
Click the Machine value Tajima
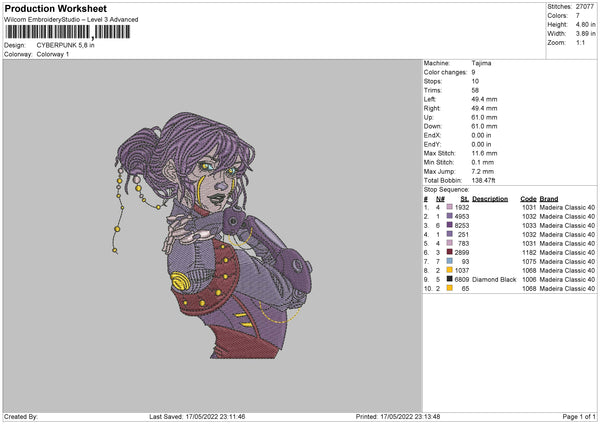[481, 62]
